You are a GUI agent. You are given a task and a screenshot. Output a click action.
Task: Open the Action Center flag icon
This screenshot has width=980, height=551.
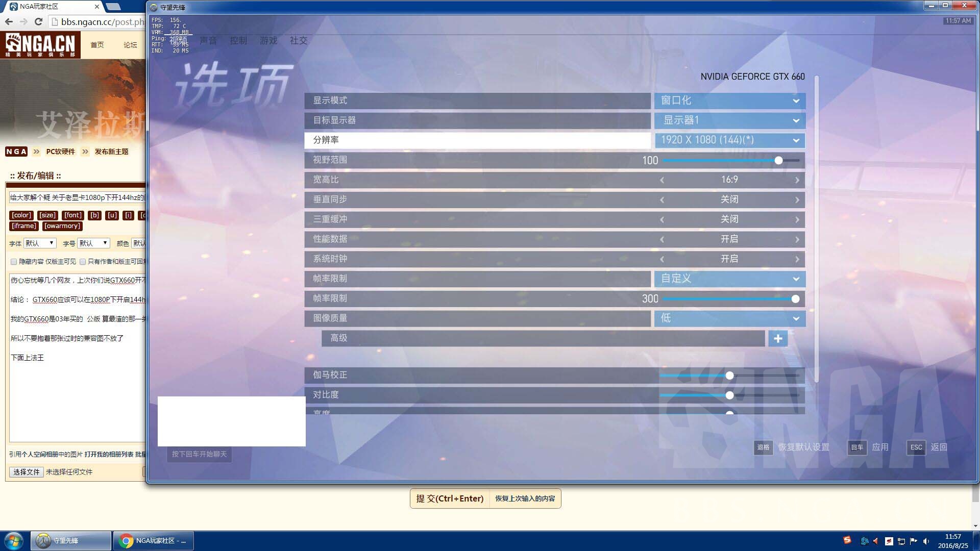pyautogui.click(x=914, y=541)
